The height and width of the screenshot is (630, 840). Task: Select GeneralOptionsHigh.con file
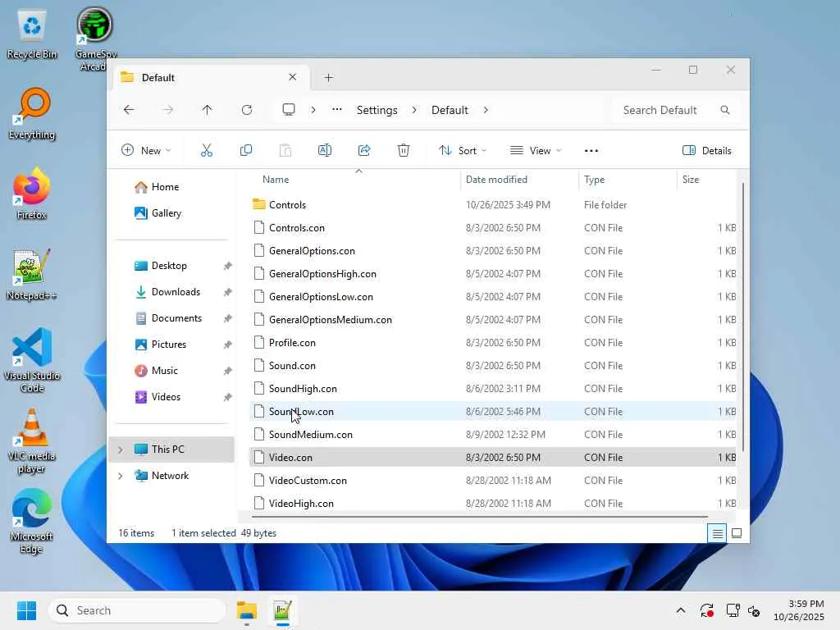click(x=493, y=274)
